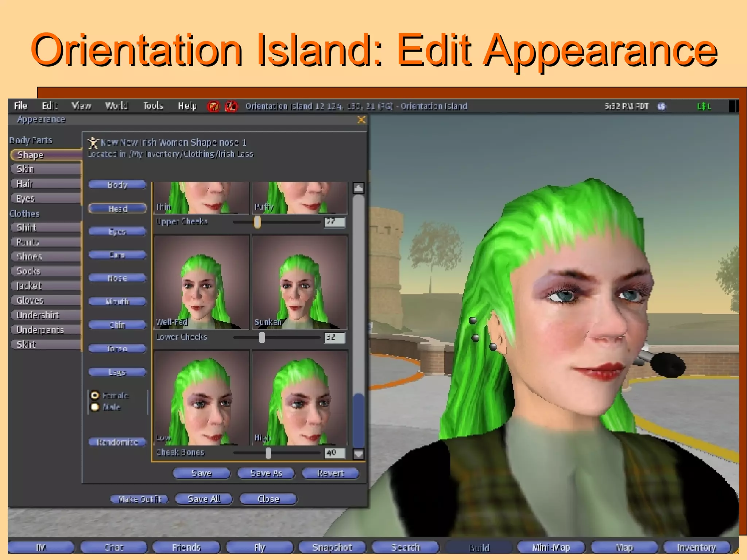Click the Head shape category button
Image resolution: width=747 pixels, height=560 pixels.
coord(117,208)
